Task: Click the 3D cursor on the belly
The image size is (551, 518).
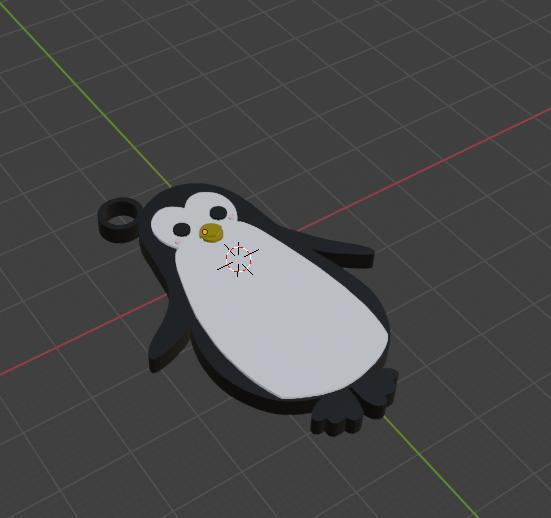Action: click(x=238, y=259)
